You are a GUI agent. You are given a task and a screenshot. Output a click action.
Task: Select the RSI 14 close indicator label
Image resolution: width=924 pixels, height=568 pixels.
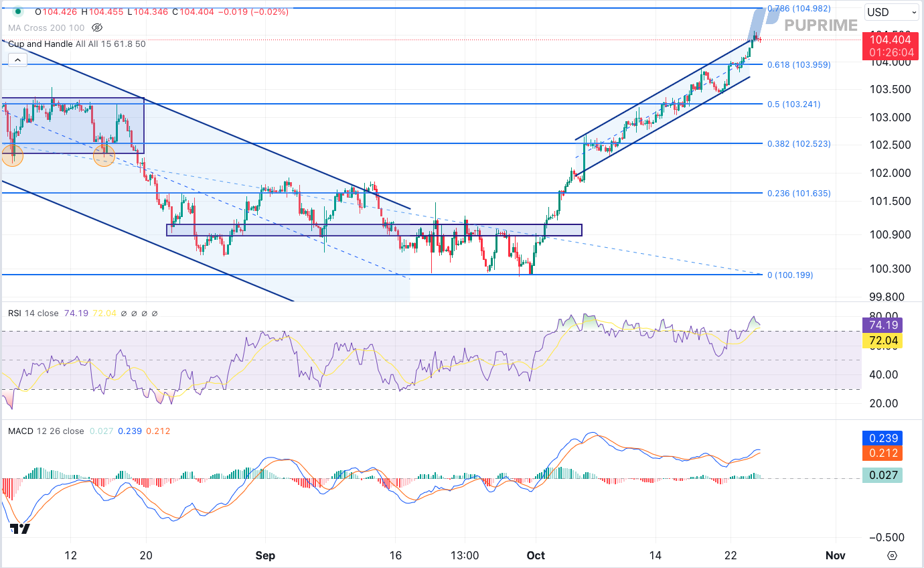pyautogui.click(x=33, y=313)
